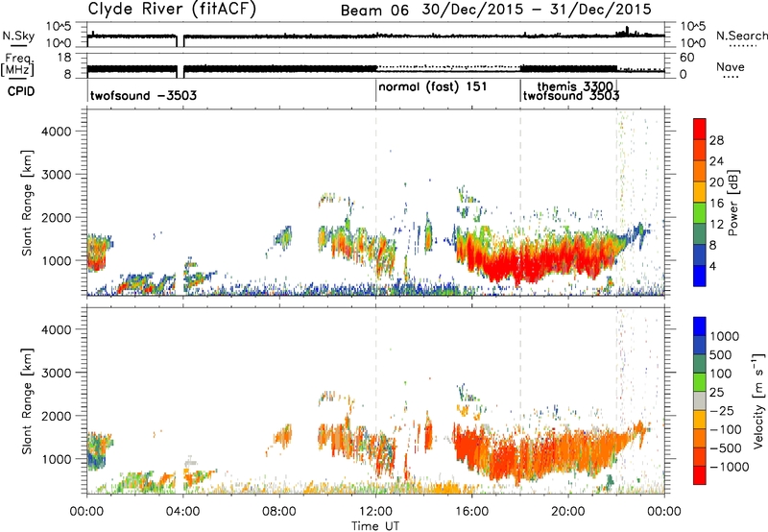
Task: Click the 'Clyde River (fitACF)' title
Action: point(172,9)
